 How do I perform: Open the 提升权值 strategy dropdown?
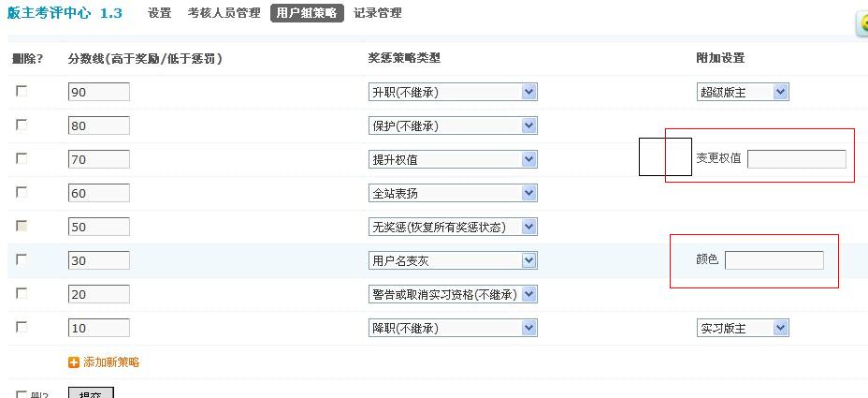453,159
